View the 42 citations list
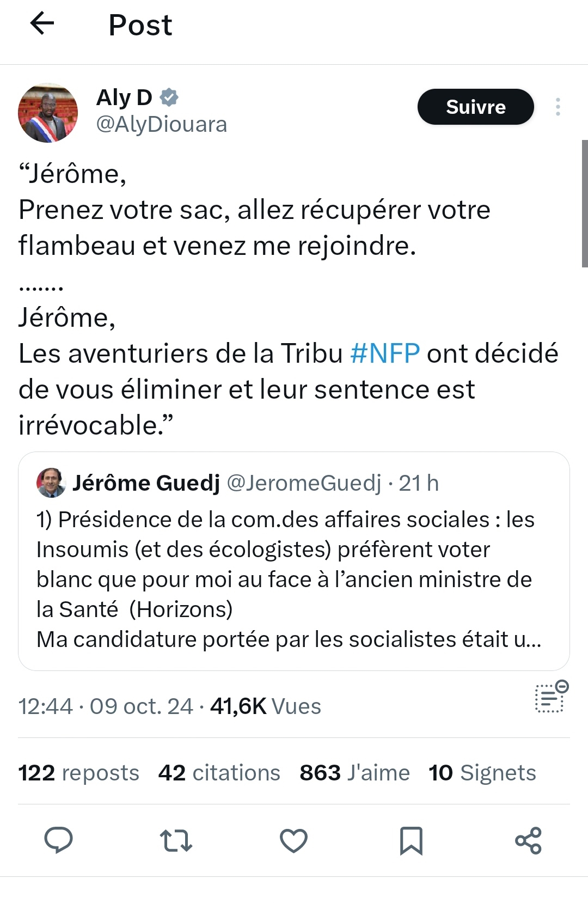Image resolution: width=588 pixels, height=903 pixels. [219, 772]
